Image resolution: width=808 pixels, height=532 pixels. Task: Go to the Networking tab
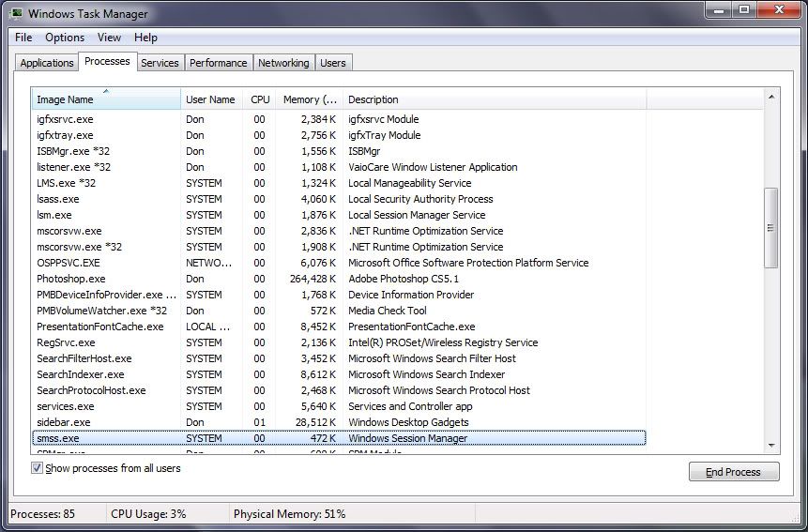(283, 63)
